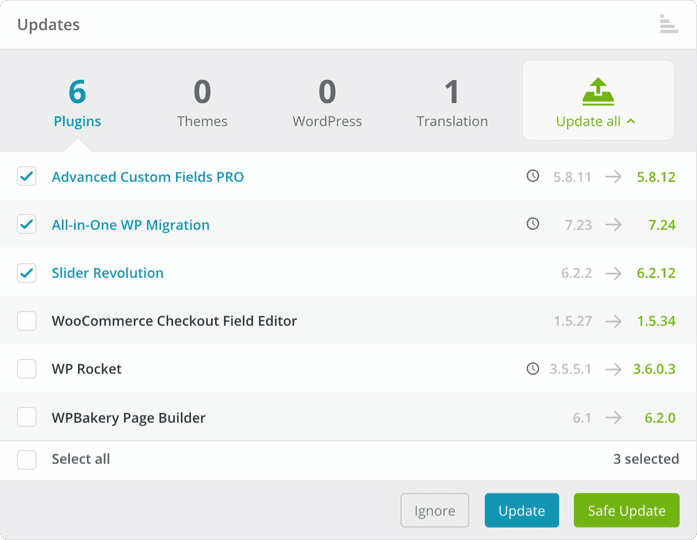Click the version arrow for WPBakery Page Builder
The width and height of the screenshot is (697, 540).
[x=613, y=417]
